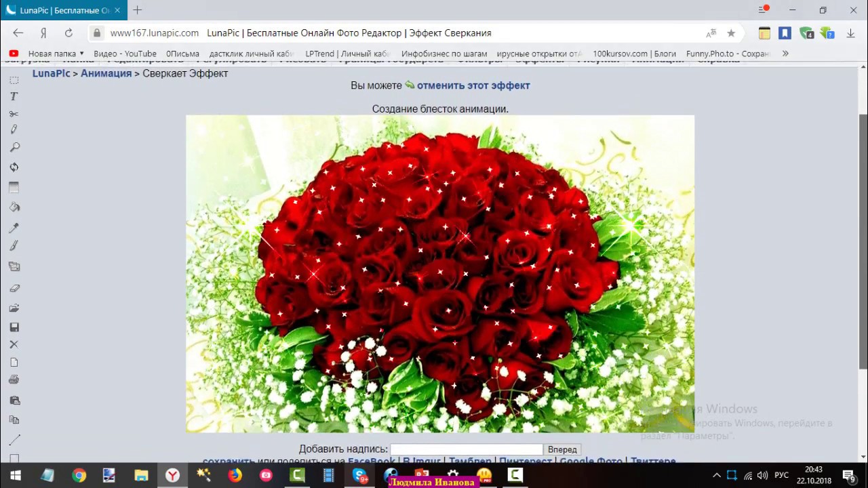Select the paint bucket fill tool
Screen dimensions: 868x488
(x=14, y=207)
